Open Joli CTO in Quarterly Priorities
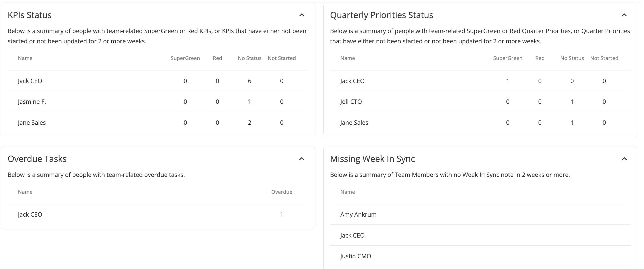 480,102
